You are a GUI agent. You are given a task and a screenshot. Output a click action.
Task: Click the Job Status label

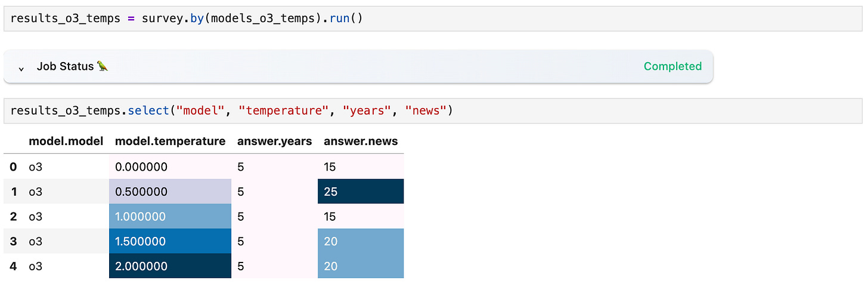[65, 66]
